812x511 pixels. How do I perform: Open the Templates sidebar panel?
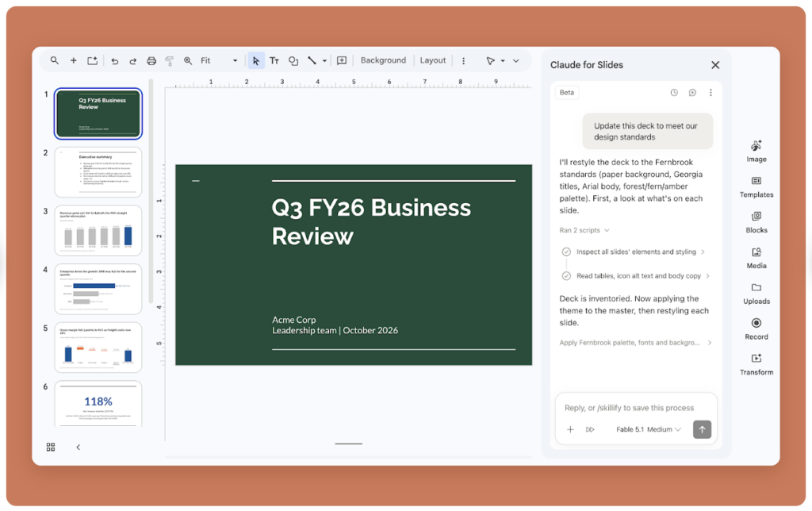(756, 186)
